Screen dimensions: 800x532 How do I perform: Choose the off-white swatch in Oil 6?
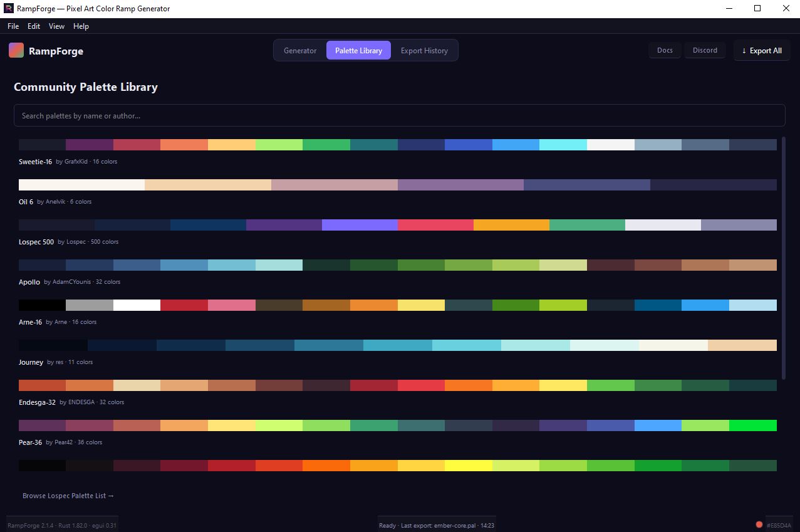click(x=81, y=185)
